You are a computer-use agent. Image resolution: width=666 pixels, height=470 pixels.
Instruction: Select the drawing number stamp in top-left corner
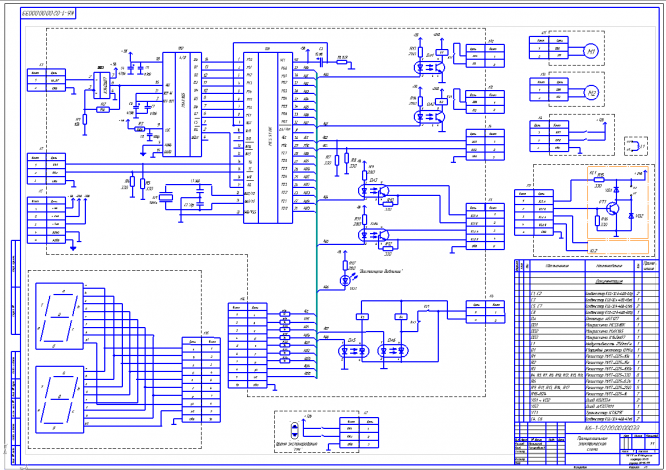(48, 13)
